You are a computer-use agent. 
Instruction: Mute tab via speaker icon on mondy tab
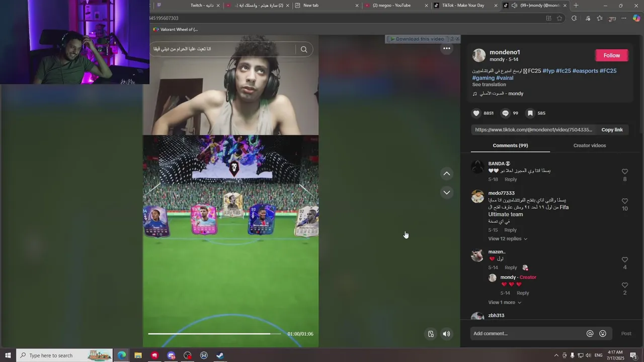pos(514,6)
